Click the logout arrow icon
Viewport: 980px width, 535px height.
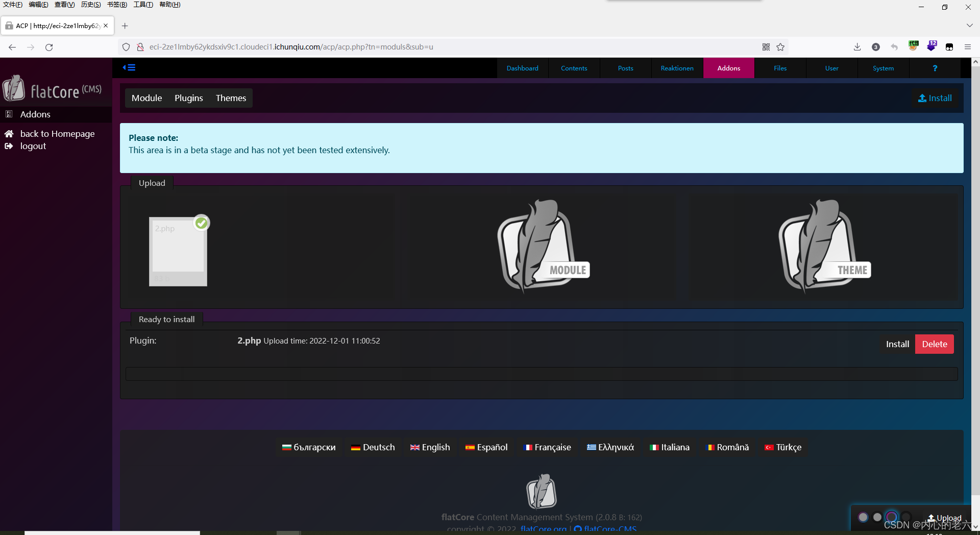click(x=9, y=146)
